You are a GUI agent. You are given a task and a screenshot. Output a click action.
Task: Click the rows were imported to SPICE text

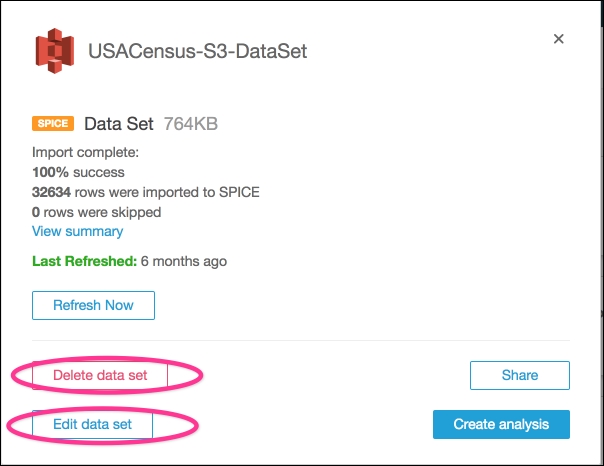[167, 192]
